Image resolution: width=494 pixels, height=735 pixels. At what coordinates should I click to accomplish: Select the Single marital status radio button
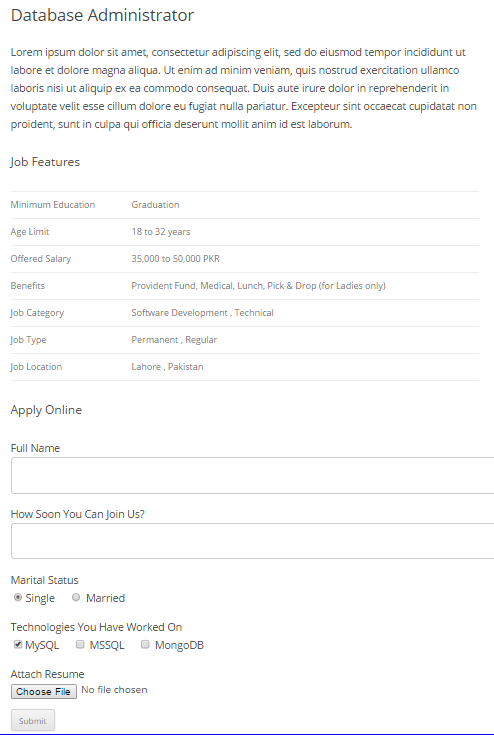click(x=18, y=597)
